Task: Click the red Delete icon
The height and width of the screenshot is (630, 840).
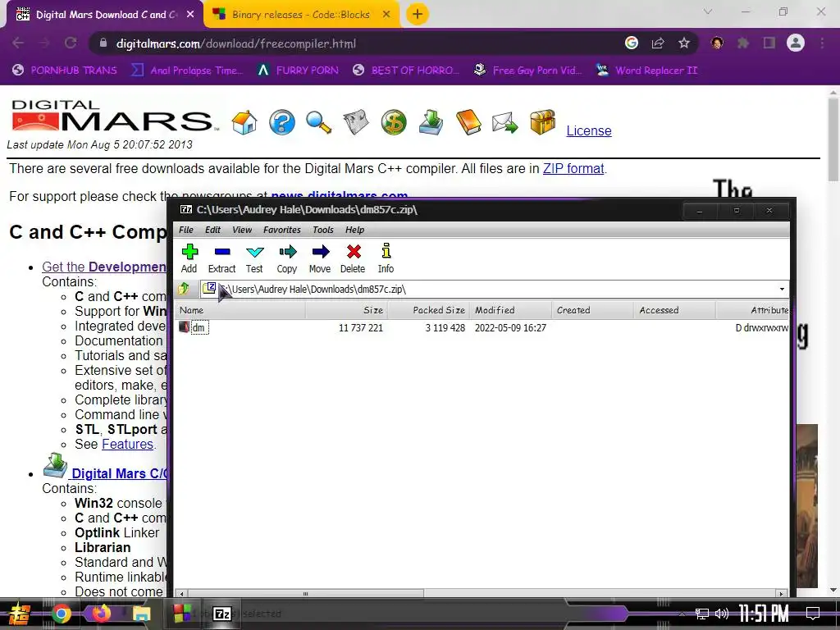Action: (353, 258)
